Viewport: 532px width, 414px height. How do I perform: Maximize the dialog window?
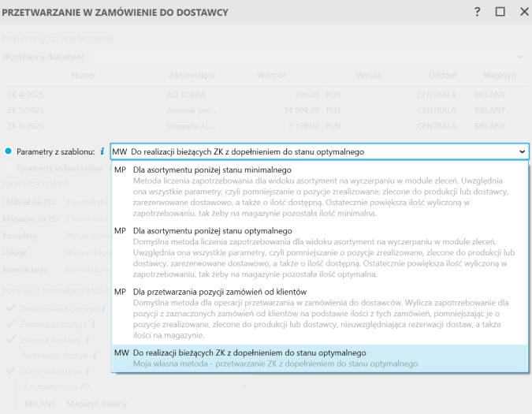coord(500,12)
